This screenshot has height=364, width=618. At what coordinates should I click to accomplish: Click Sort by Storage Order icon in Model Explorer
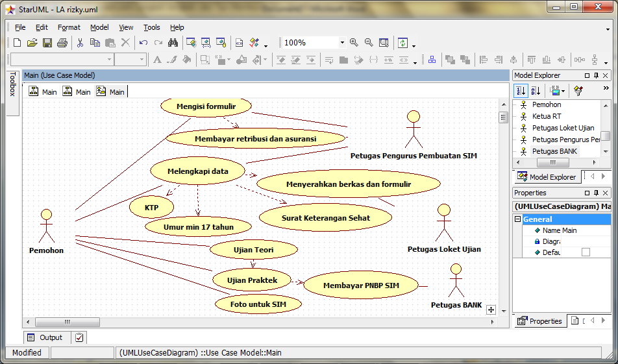pyautogui.click(x=521, y=91)
